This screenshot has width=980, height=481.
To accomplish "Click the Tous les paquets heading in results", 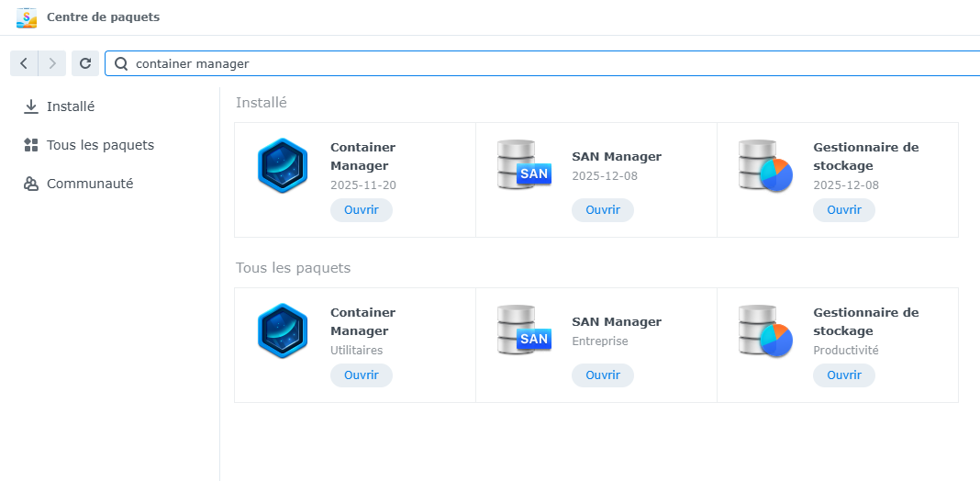I will click(293, 268).
